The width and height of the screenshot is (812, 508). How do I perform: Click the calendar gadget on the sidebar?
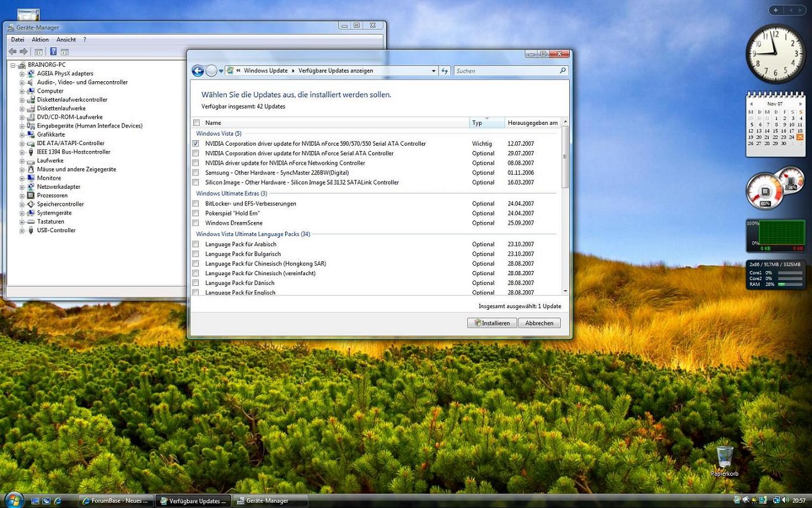[x=776, y=125]
